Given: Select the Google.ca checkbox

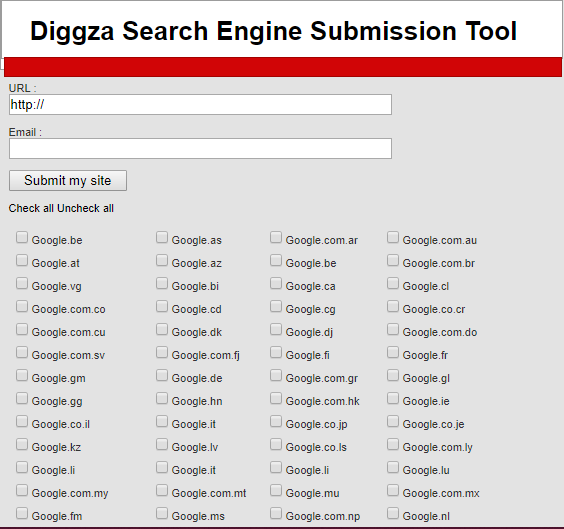Looking at the screenshot, I should (x=276, y=283).
